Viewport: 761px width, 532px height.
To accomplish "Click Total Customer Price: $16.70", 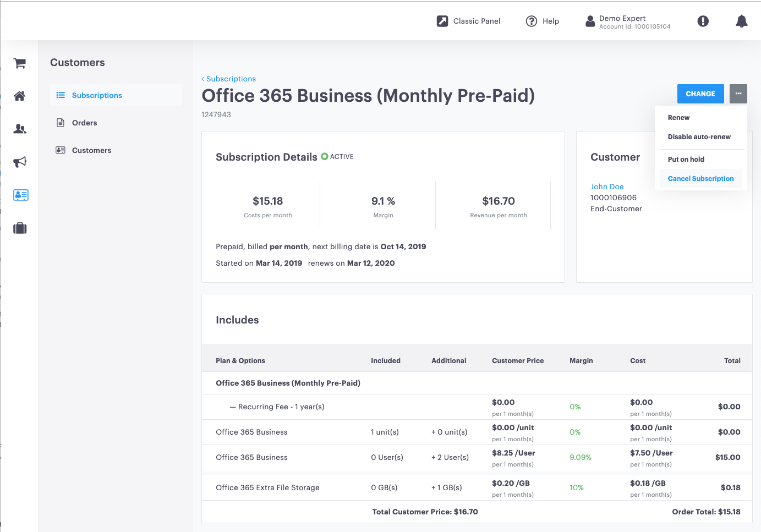I will point(425,512).
